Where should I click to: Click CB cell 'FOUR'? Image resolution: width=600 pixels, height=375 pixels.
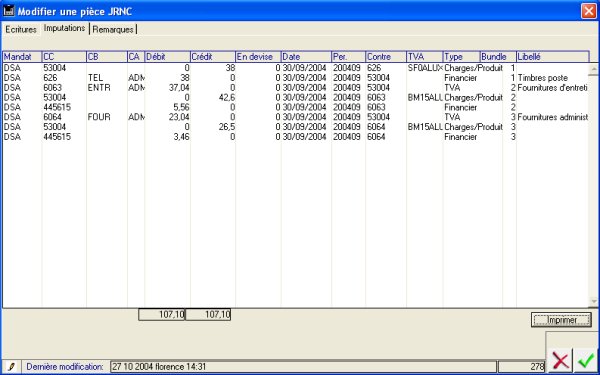99,117
